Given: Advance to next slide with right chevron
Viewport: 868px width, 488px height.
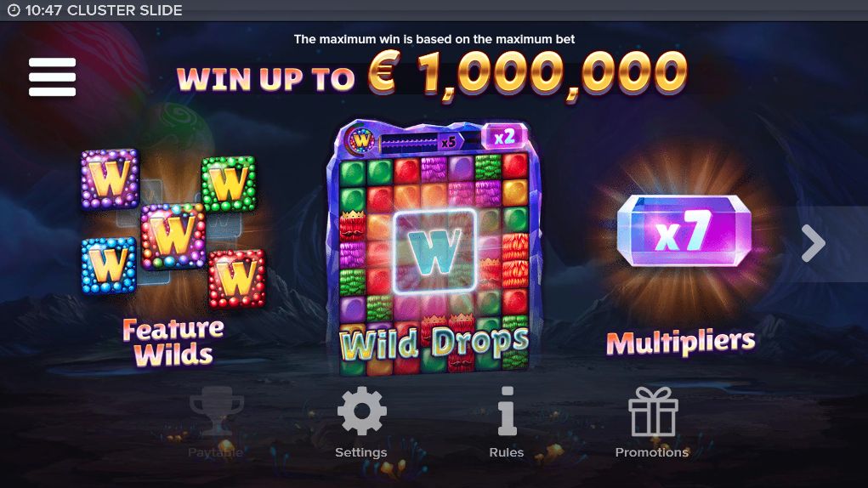Looking at the screenshot, I should (814, 243).
